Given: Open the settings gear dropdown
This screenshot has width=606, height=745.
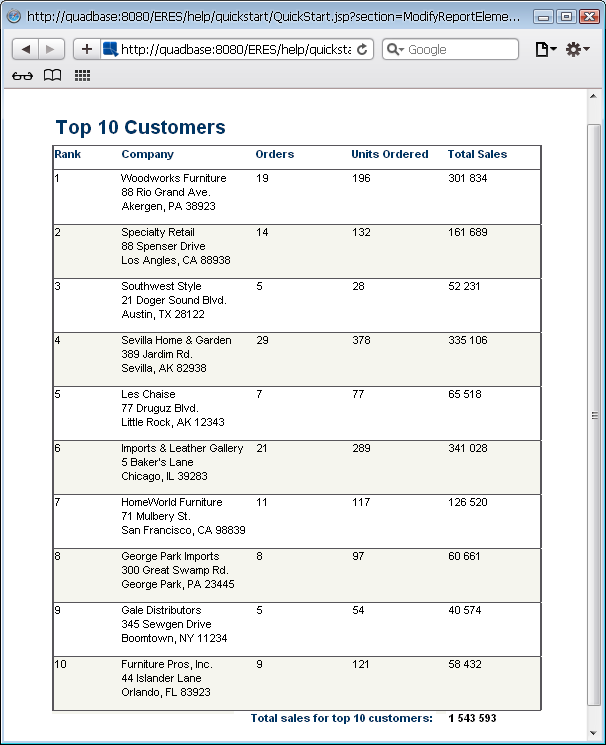Looking at the screenshot, I should 577,49.
